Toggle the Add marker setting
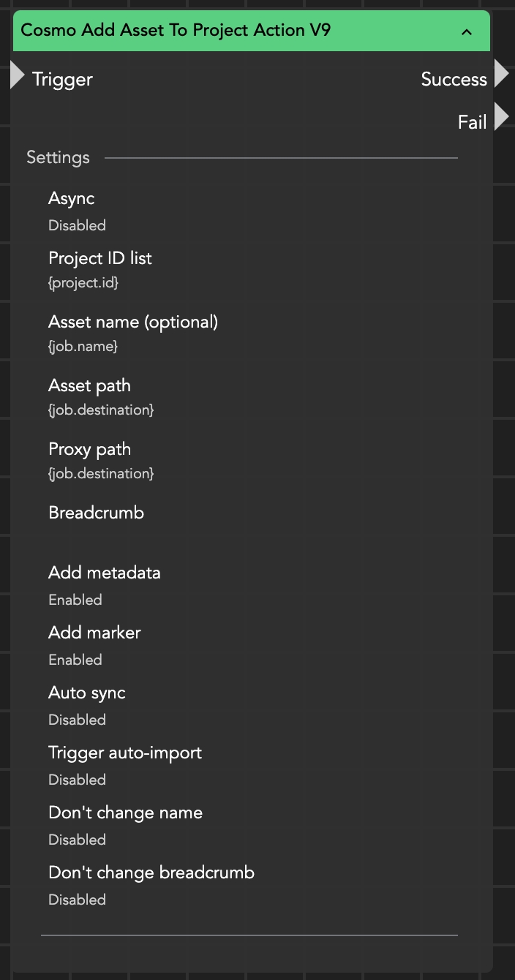Image resolution: width=515 pixels, height=980 pixels. 75,660
